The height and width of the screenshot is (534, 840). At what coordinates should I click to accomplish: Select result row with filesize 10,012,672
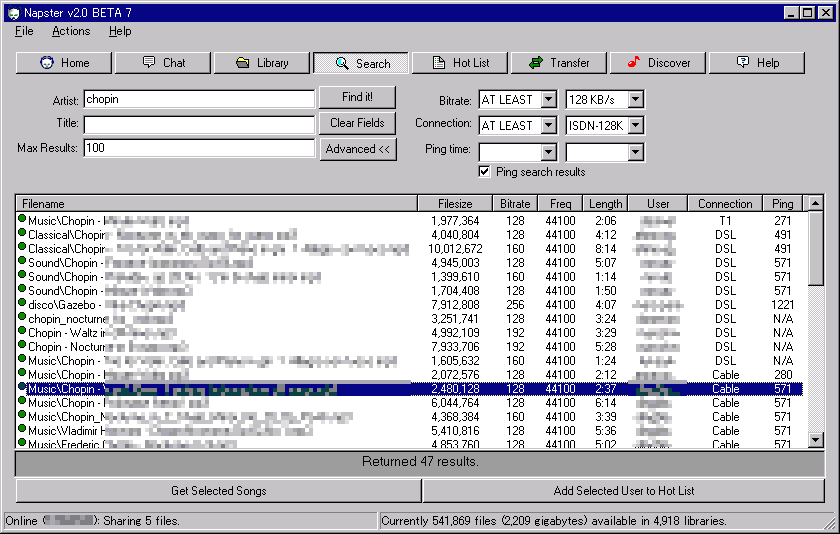point(410,249)
